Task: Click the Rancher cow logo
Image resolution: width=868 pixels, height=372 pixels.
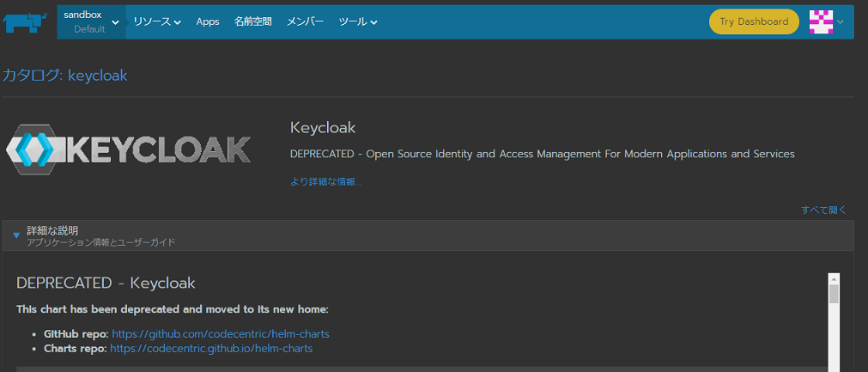Action: (x=23, y=21)
